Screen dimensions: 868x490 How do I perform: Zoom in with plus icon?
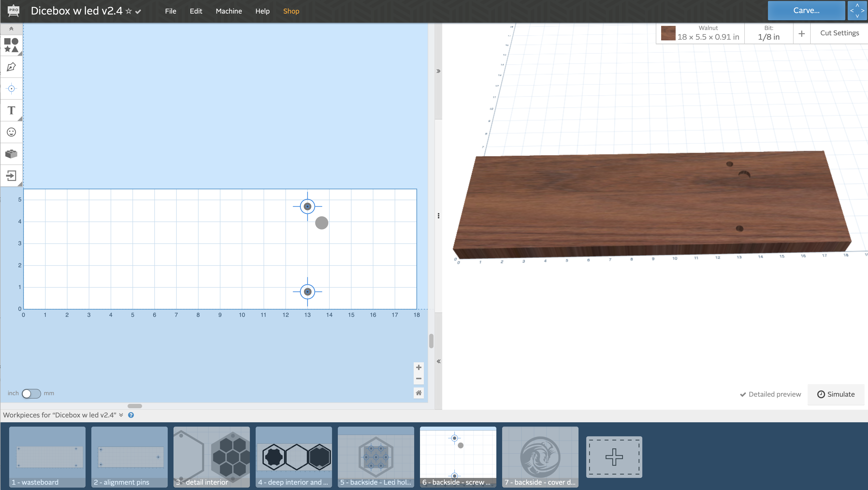pos(419,367)
